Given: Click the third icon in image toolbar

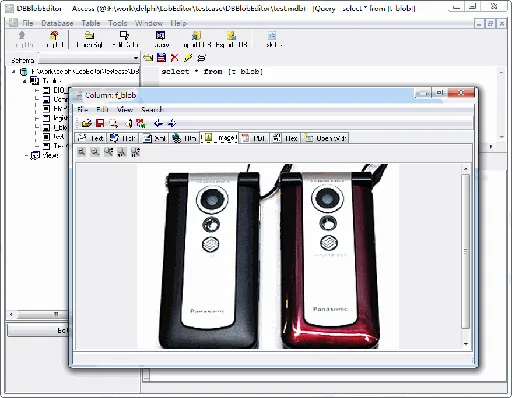Looking at the screenshot, I should pos(108,152).
